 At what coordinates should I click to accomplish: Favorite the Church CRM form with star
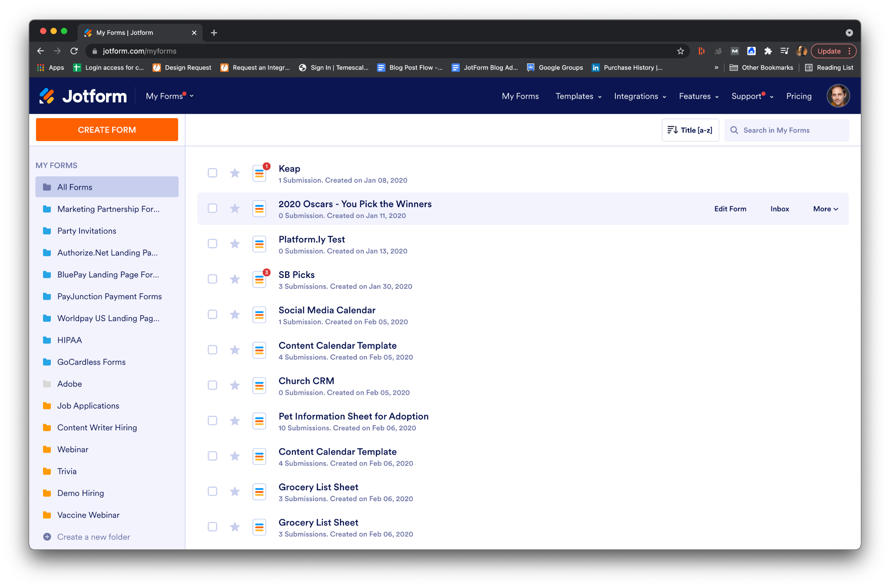pyautogui.click(x=235, y=385)
